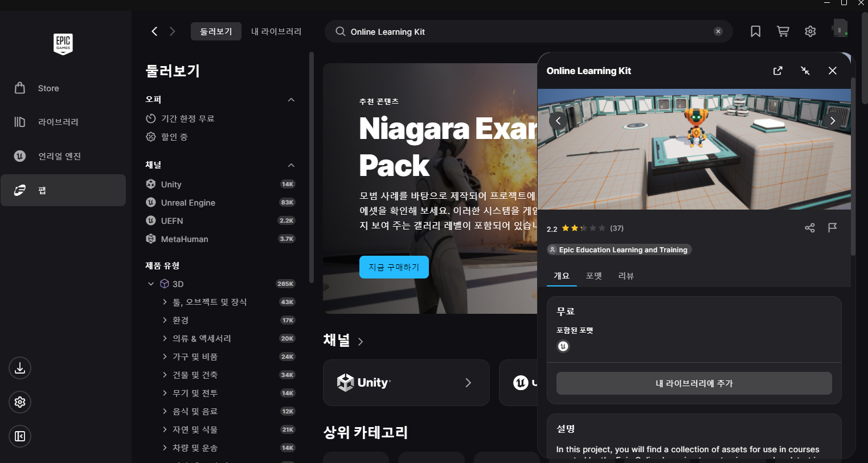Collapse the Online Learning Kit panel
Screen dimensions: 868x463
tap(805, 71)
